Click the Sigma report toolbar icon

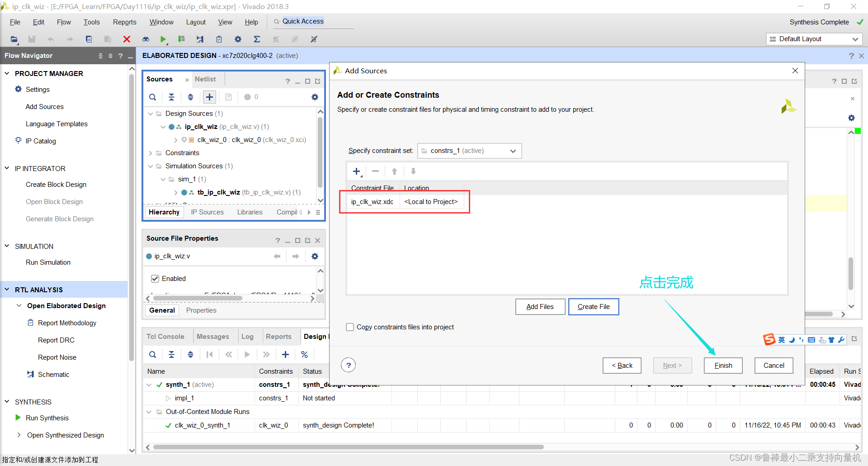tap(257, 39)
